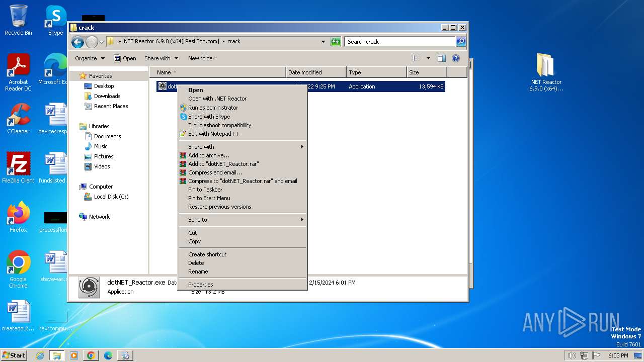Select Local Disk (C:) in navigation pane
Viewport: 644px width, 362px height.
(111, 197)
